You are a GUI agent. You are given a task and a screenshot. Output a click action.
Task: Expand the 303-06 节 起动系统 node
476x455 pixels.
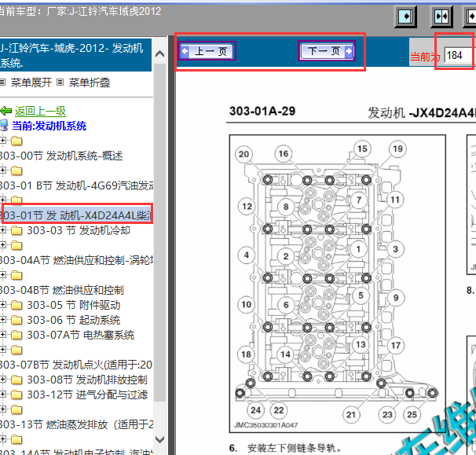pos(2,320)
